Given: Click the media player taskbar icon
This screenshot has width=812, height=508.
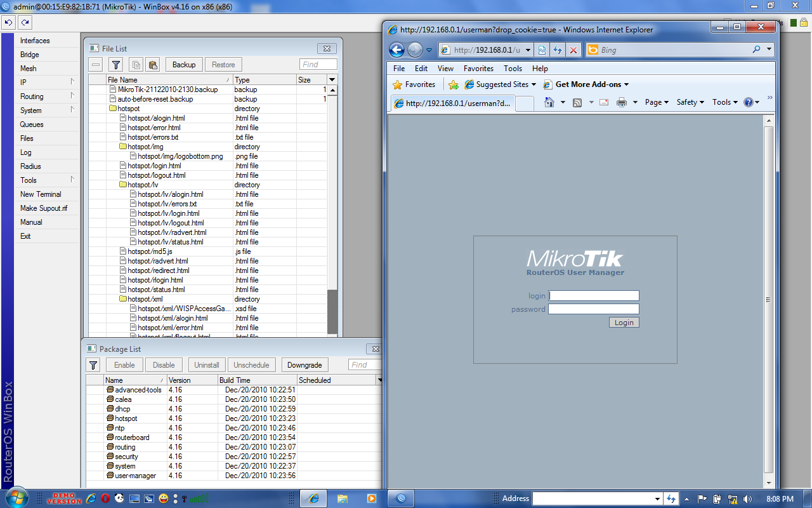Looking at the screenshot, I should pos(371,498).
